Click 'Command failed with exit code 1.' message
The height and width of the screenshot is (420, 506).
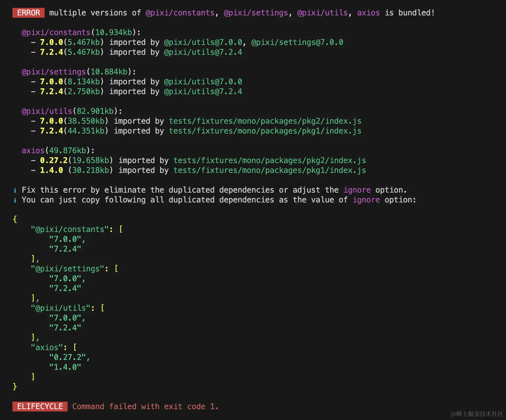pyautogui.click(x=145, y=407)
